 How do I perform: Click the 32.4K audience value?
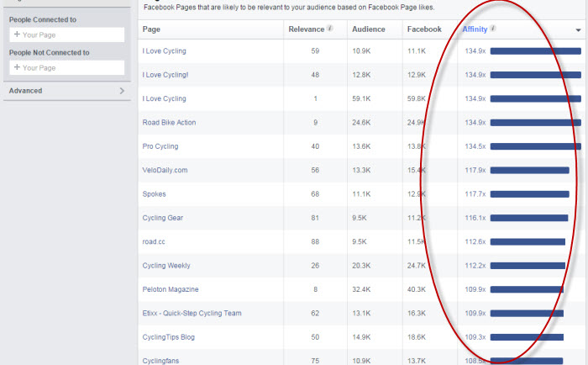point(361,289)
